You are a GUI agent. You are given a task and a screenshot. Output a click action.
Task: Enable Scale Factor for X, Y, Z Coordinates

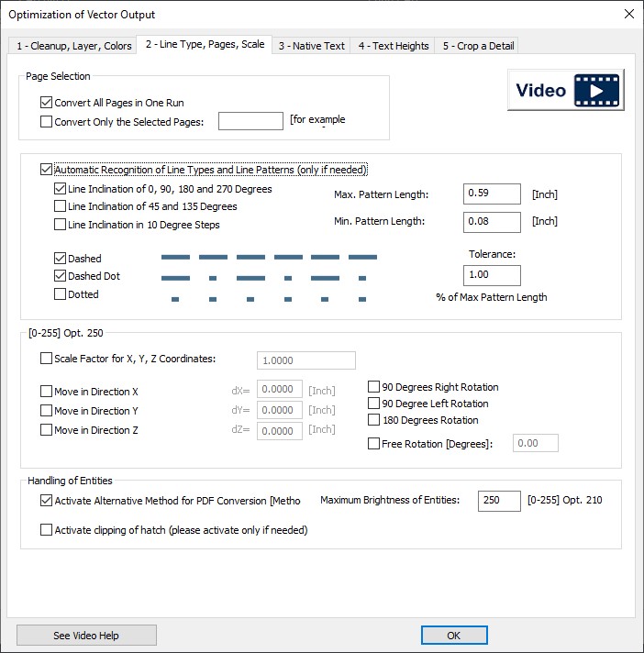tap(46, 359)
